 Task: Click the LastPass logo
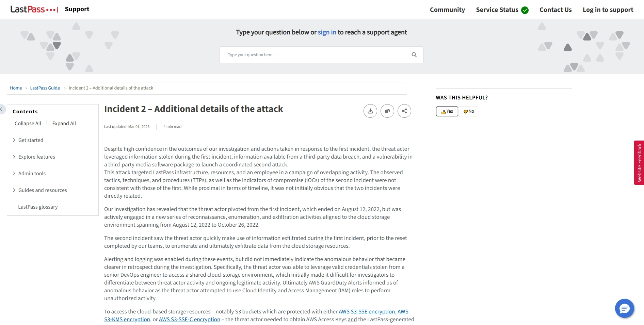[x=34, y=9]
